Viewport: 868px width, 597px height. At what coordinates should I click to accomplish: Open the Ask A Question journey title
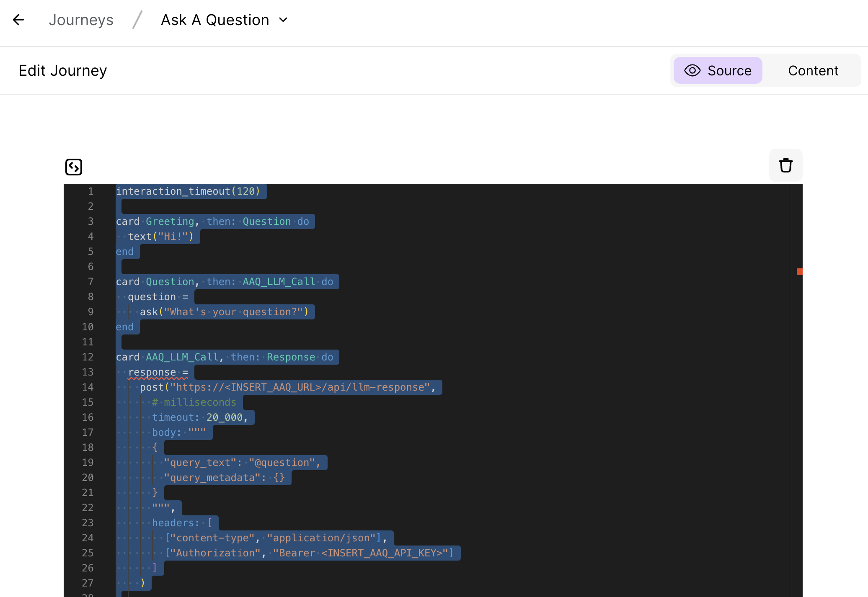[x=215, y=20]
